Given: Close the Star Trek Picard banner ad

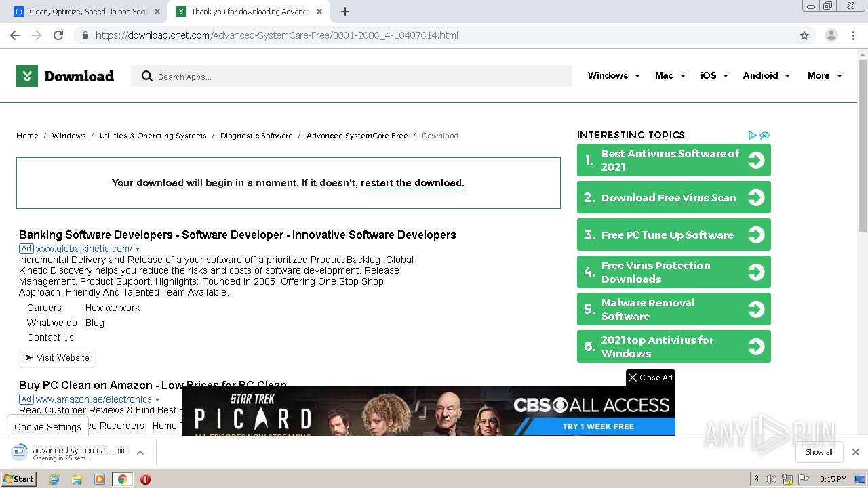Looking at the screenshot, I should point(650,378).
